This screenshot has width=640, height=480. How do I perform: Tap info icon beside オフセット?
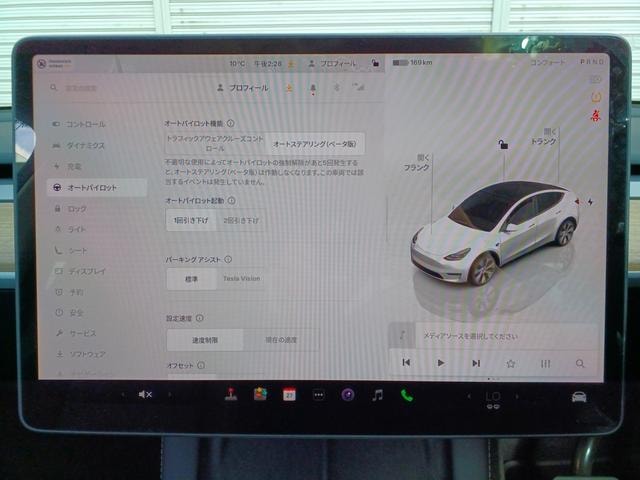click(201, 365)
